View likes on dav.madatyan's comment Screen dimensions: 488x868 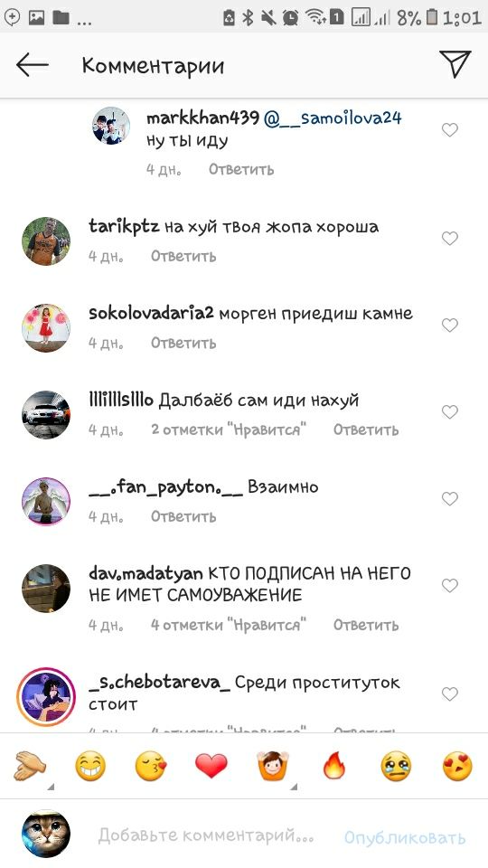click(x=229, y=625)
